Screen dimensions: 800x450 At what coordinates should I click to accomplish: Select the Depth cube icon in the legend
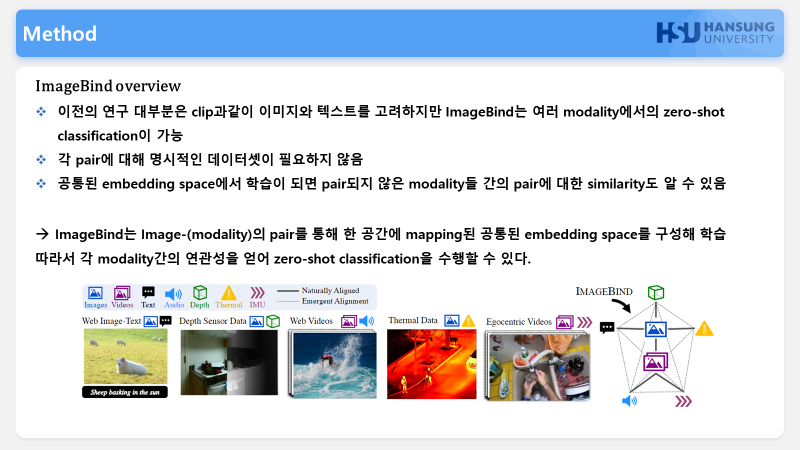199,293
